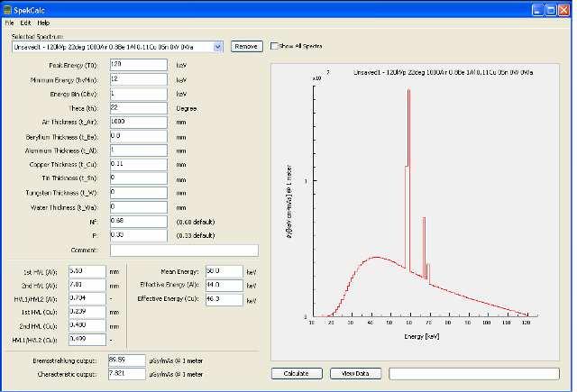Click the Tin Thickness input field
The height and width of the screenshot is (392, 577).
coord(139,178)
